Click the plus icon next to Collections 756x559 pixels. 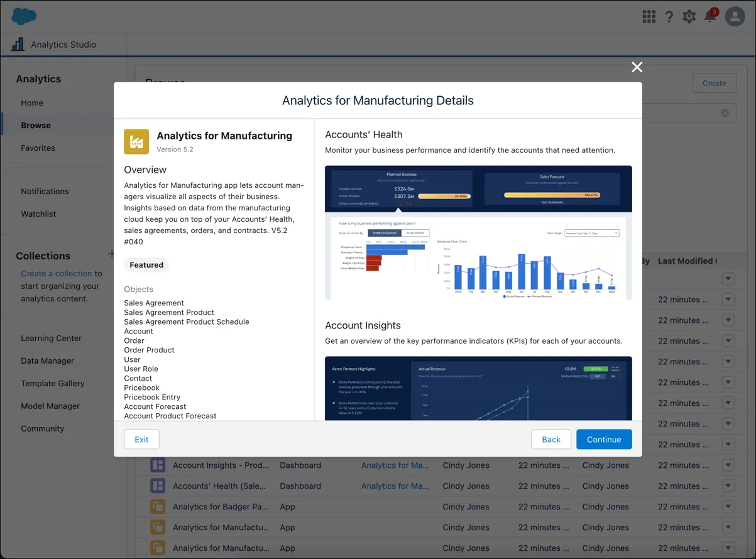coord(111,254)
